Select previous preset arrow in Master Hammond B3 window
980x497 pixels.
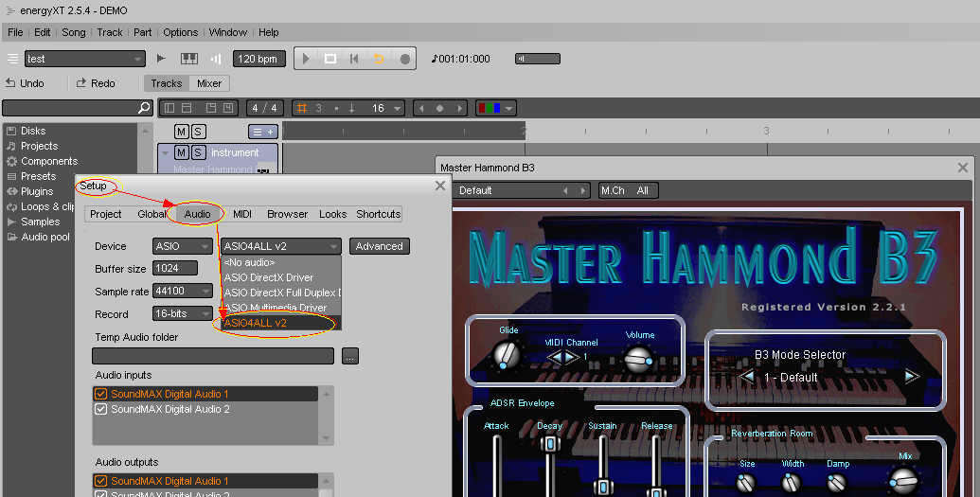tap(565, 190)
